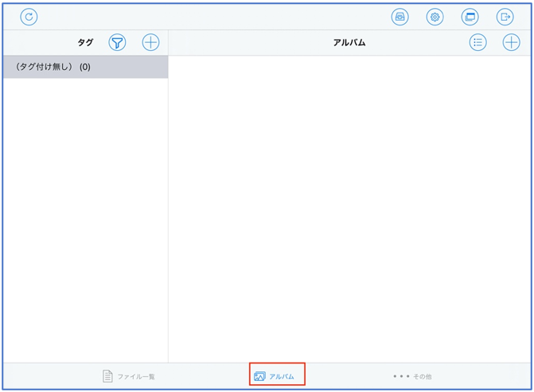Click the タグ panel header title

click(x=85, y=43)
